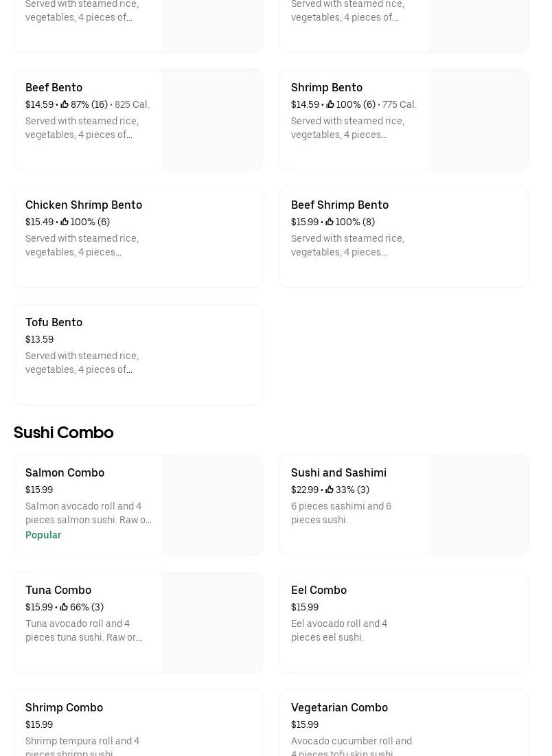Image resolution: width=552 pixels, height=756 pixels.
Task: Click the Beef Bento image thumbnail
Action: coord(212,119)
